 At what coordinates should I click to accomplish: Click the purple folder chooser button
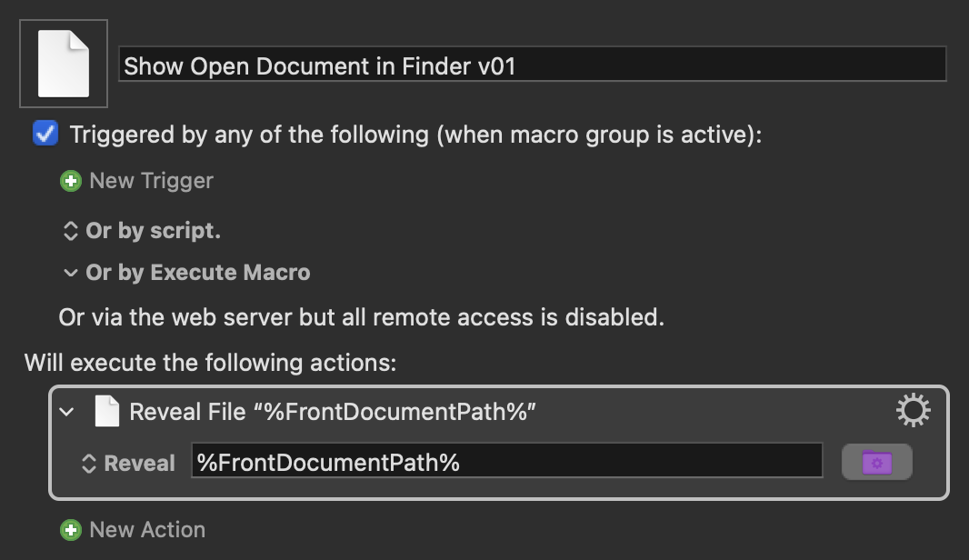tap(876, 462)
